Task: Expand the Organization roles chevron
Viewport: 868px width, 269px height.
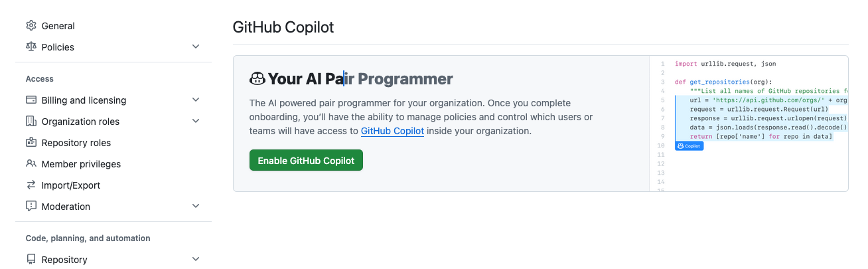Action: pos(196,122)
